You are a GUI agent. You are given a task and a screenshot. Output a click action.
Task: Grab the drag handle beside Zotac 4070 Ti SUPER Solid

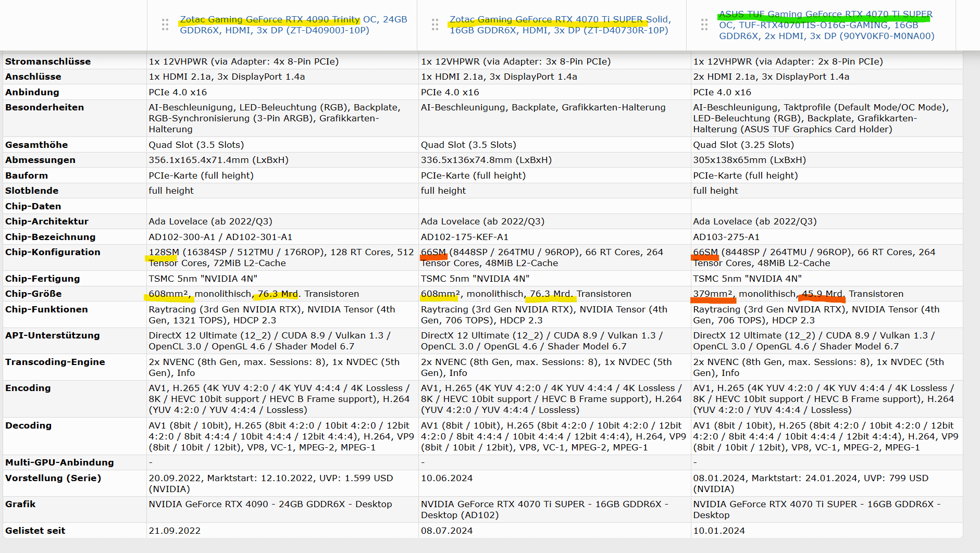click(x=435, y=24)
